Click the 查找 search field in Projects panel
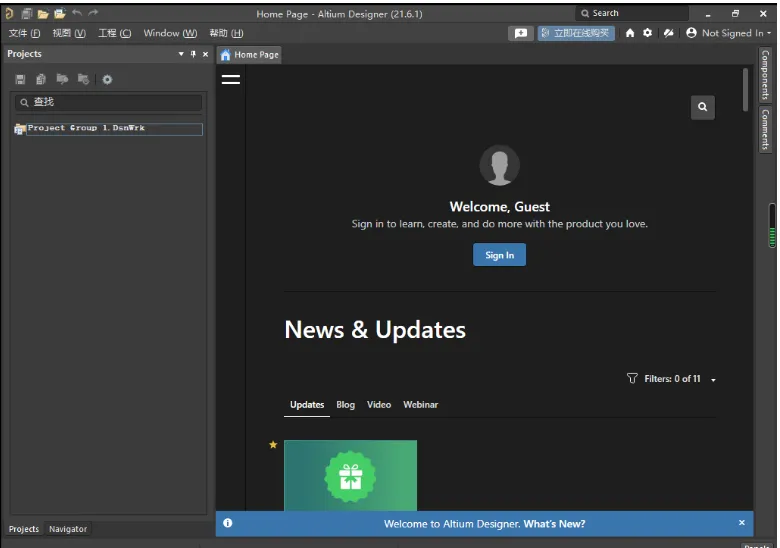780x548 pixels. click(108, 102)
